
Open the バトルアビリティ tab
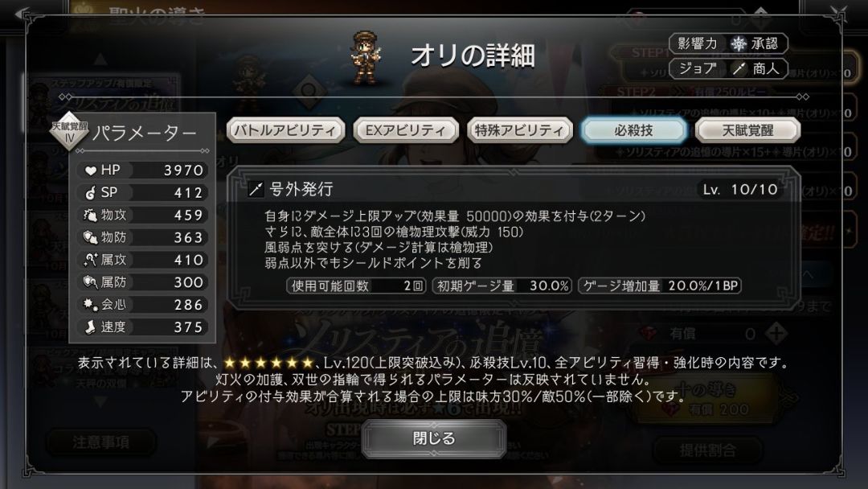(x=285, y=130)
